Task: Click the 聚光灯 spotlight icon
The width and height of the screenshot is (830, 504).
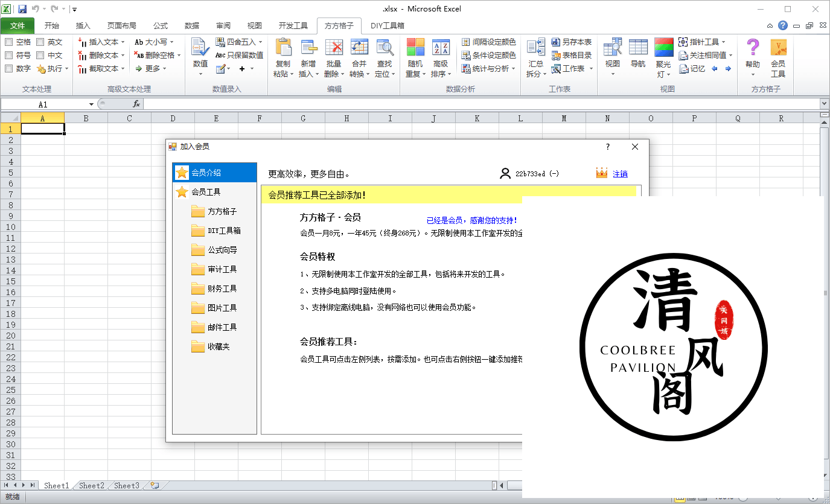Action: click(663, 47)
